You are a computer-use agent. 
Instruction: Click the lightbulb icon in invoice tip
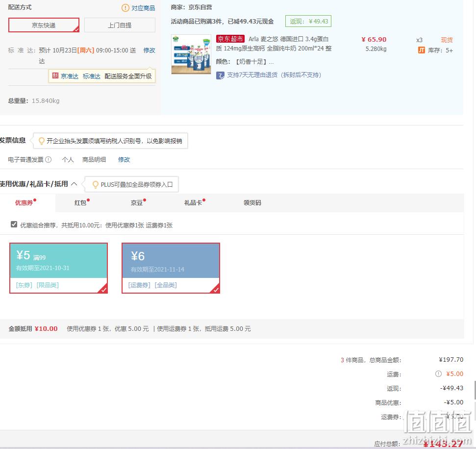pyautogui.click(x=42, y=141)
